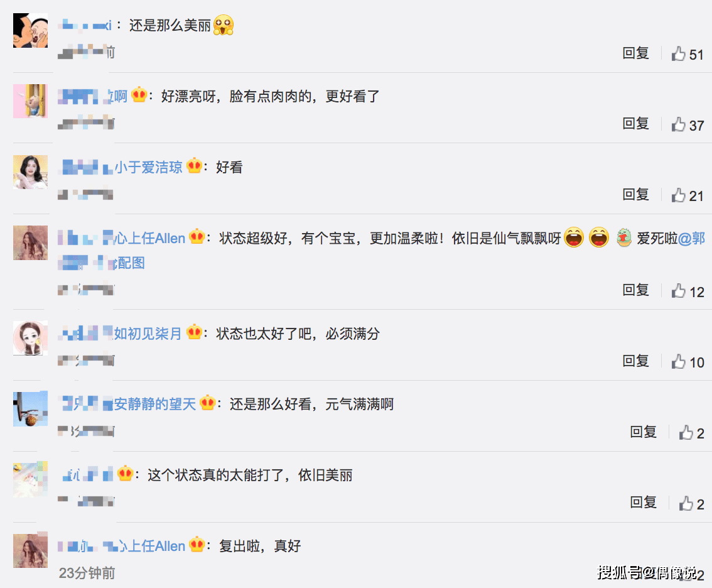This screenshot has height=588, width=712.
Task: Reply to the 必须满分 comment
Action: pyautogui.click(x=635, y=361)
